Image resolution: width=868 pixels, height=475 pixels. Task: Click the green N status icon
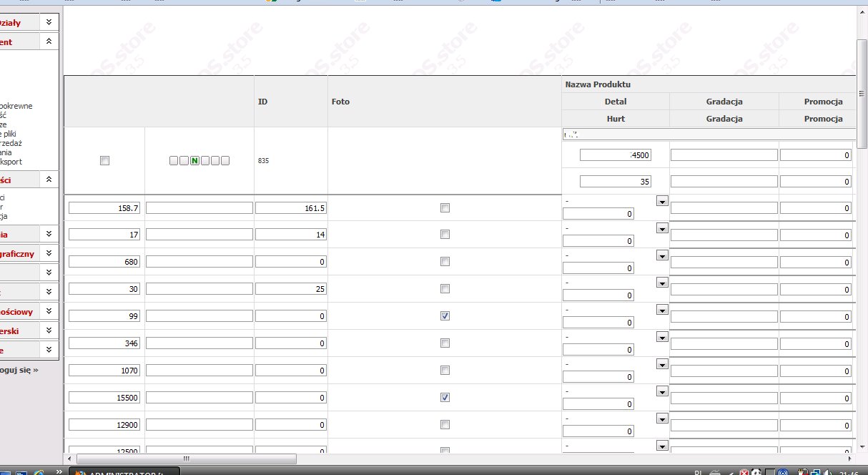(x=194, y=161)
